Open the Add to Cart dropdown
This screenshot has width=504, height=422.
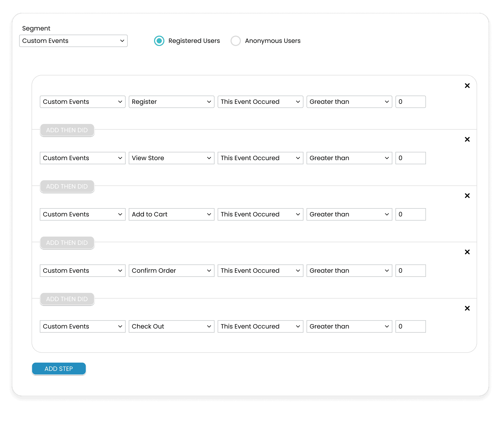click(171, 214)
